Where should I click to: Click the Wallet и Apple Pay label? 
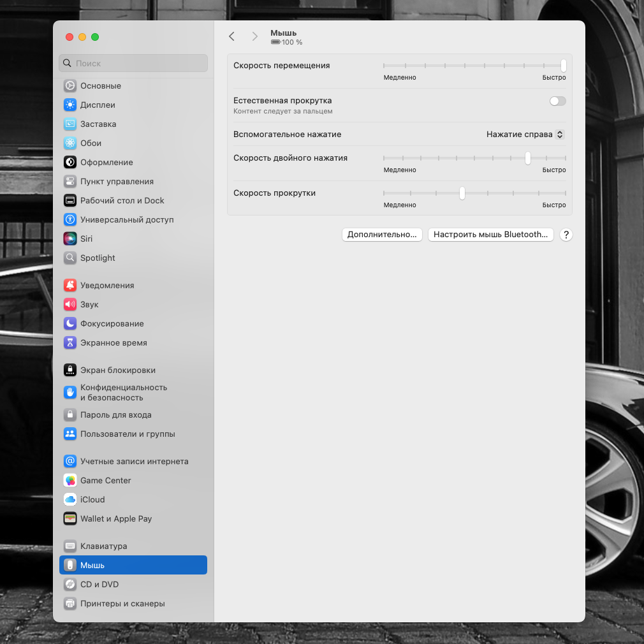point(116,519)
